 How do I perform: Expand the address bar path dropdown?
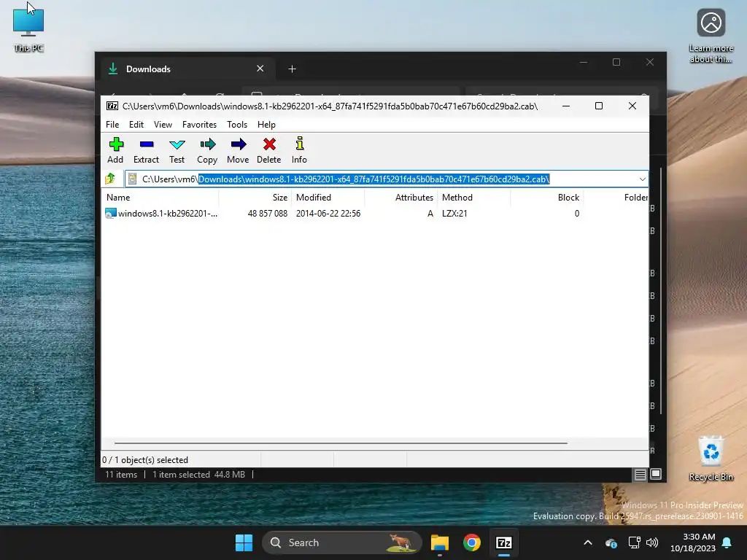point(642,179)
